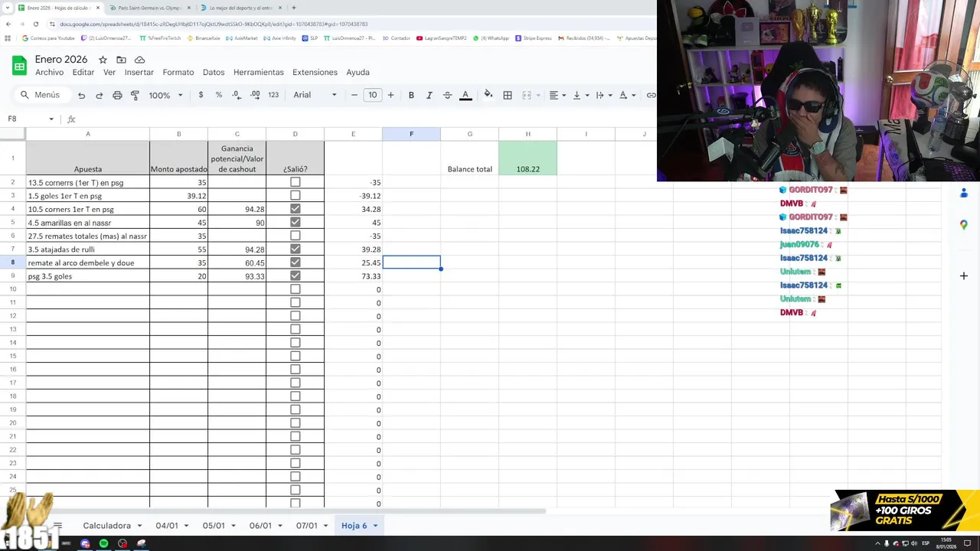980x551 pixels.
Task: Check the box for 13.5 cornerrs row
Action: 295,182
